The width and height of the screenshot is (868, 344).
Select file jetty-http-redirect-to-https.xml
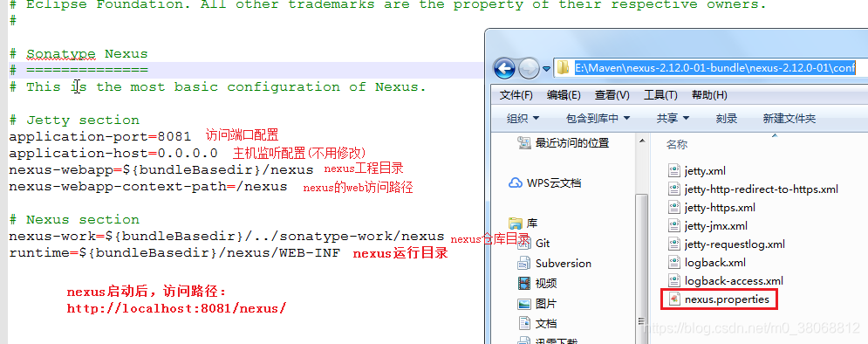(762, 189)
